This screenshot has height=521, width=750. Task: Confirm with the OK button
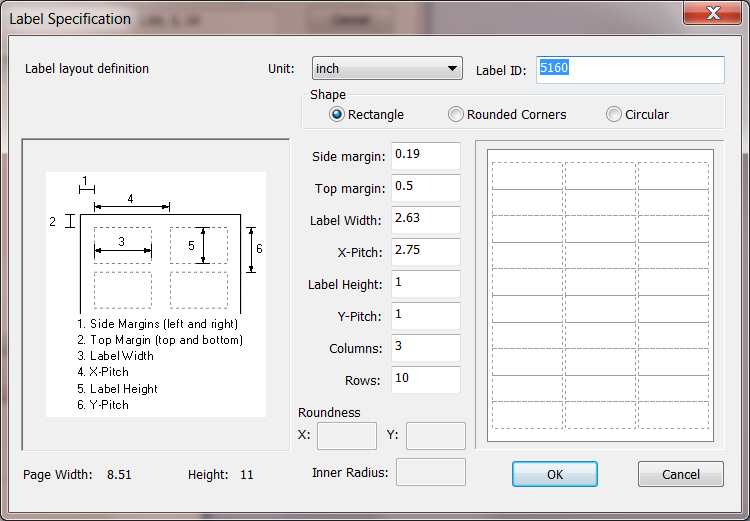tap(555, 474)
